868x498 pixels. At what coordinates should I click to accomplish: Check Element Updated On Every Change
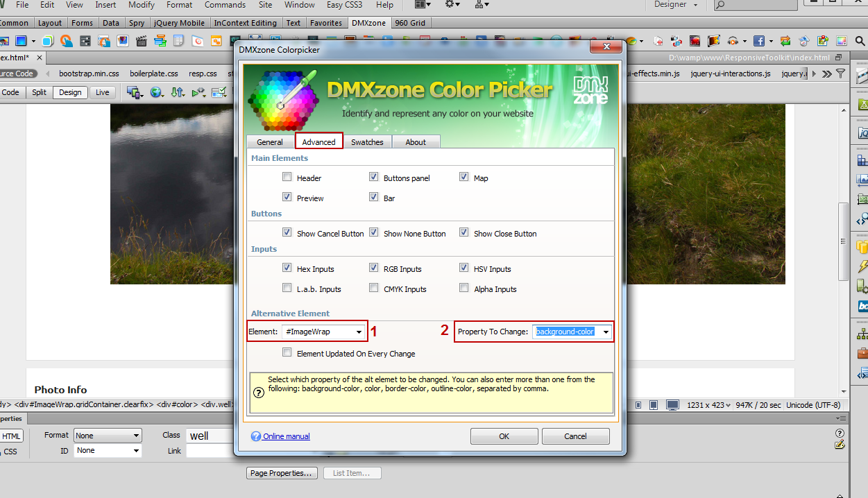(x=287, y=352)
